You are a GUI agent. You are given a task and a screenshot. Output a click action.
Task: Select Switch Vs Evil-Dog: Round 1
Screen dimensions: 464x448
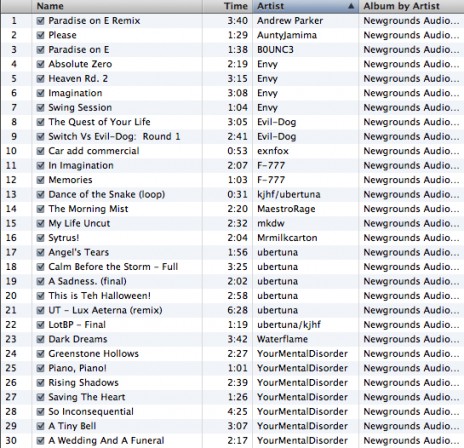[114, 137]
